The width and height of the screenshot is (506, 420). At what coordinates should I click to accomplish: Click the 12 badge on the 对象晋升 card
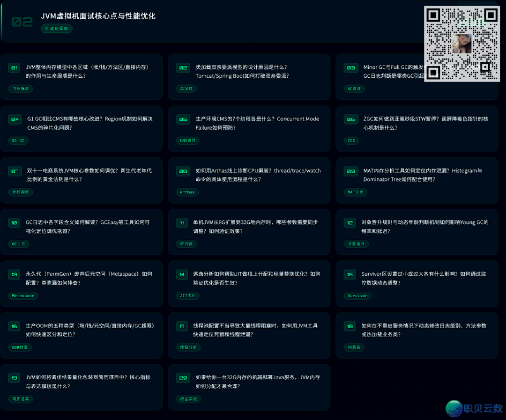coord(350,223)
